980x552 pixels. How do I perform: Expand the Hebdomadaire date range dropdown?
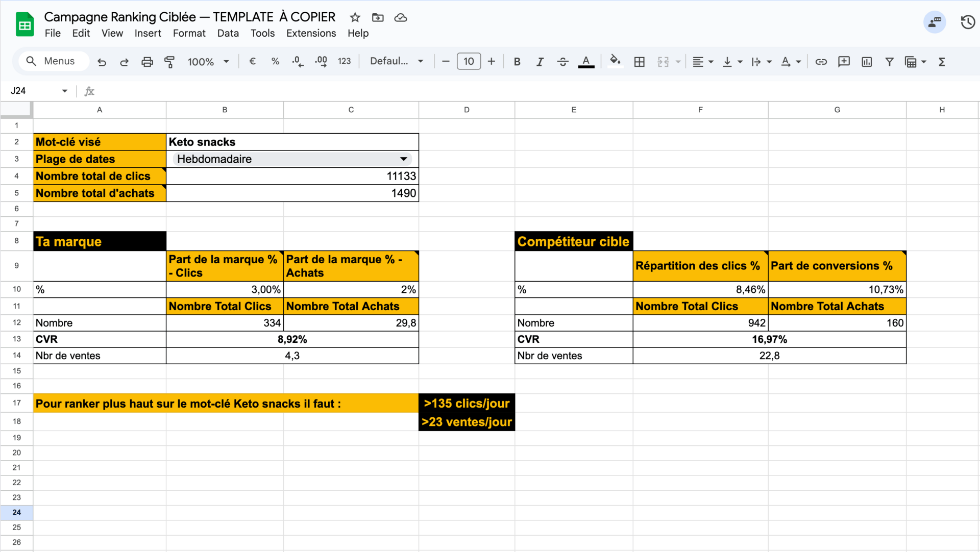pyautogui.click(x=403, y=159)
